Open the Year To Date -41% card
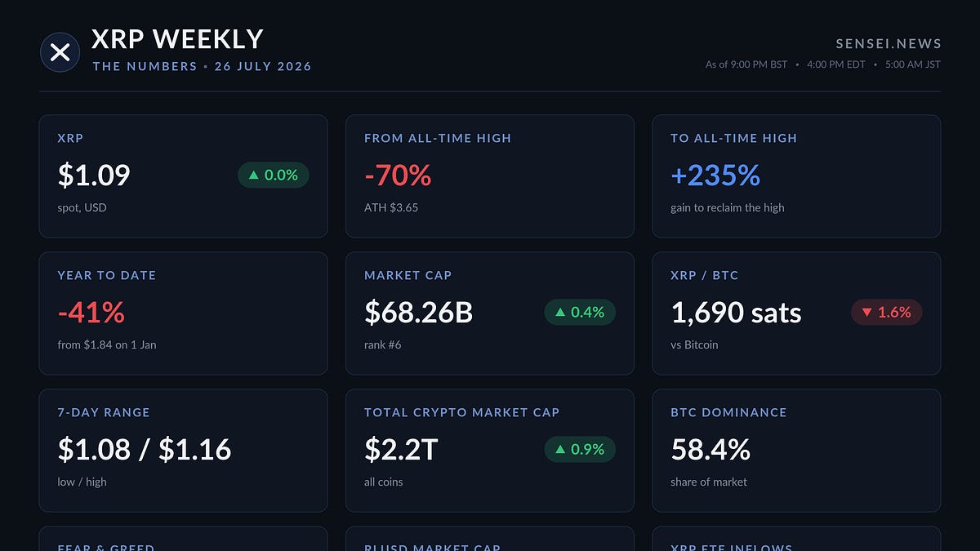Screen dimensions: 980x551 click(183, 313)
